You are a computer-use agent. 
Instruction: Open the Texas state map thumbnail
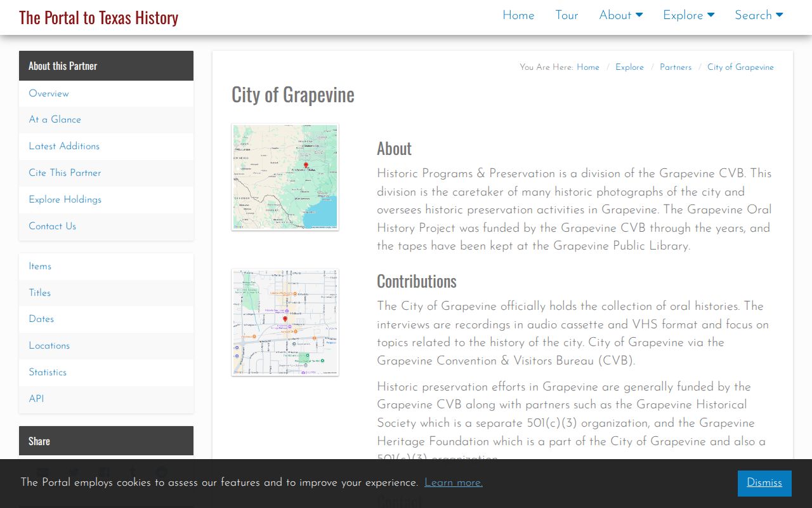point(285,177)
